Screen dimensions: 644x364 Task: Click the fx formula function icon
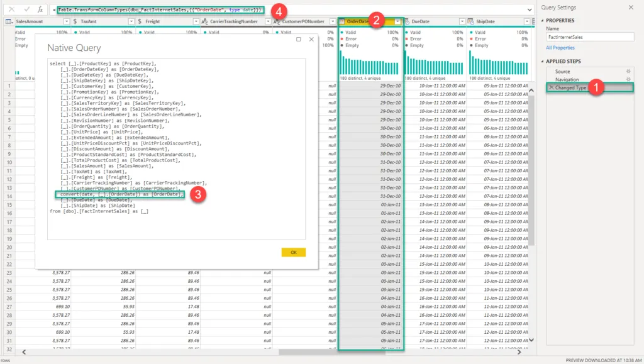[41, 10]
